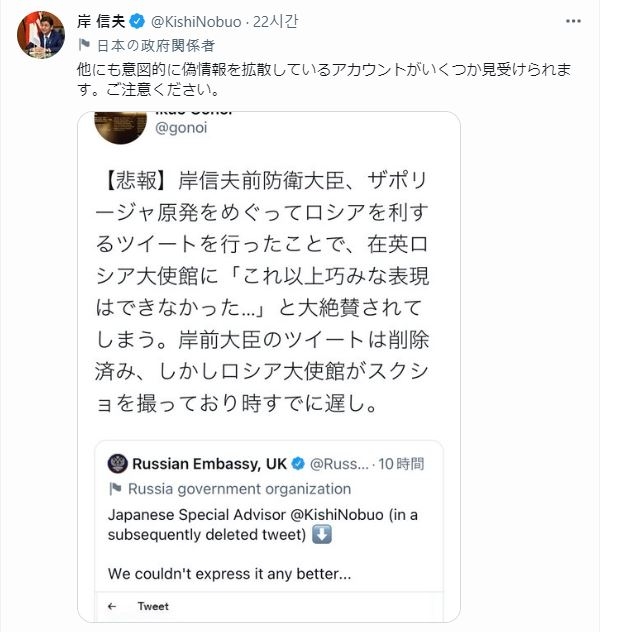
Task: Click the flag icon beside Russia government organization
Action: (115, 489)
